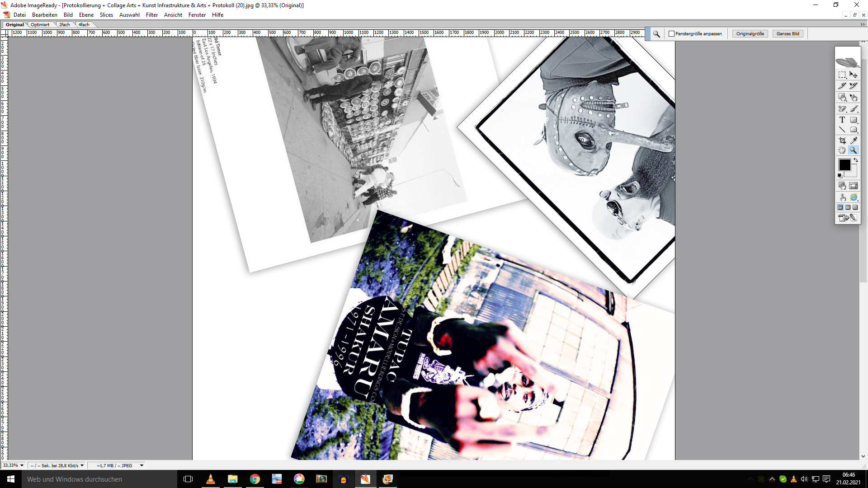
Task: Select the Eyedropper tool
Action: 854,141
